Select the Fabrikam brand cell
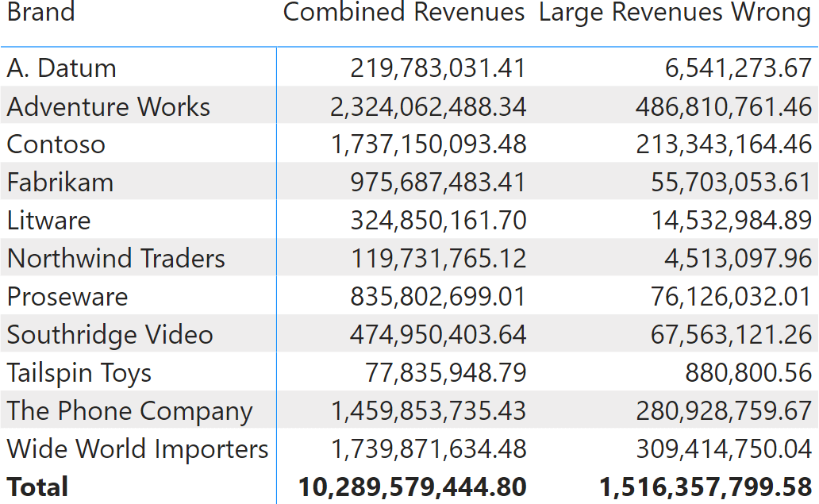 pos(60,183)
